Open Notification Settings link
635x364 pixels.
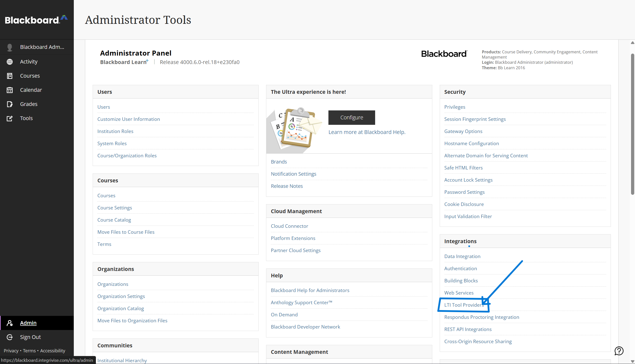click(x=293, y=174)
